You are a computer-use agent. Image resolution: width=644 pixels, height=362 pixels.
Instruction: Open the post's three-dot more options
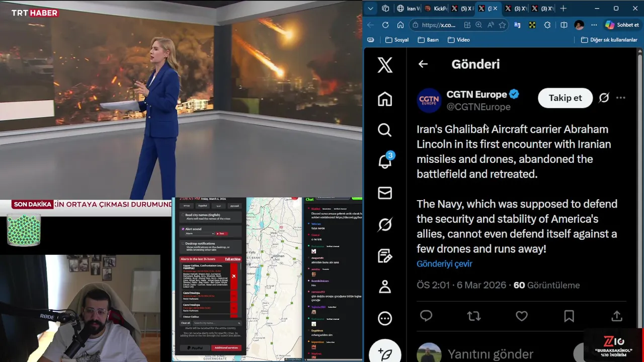pos(621,98)
